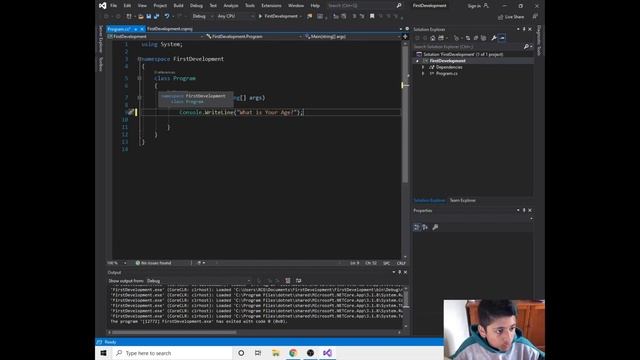Open Properties wrench icon in Solution Explorer toolbar
The height and width of the screenshot is (360, 640).
tap(493, 38)
